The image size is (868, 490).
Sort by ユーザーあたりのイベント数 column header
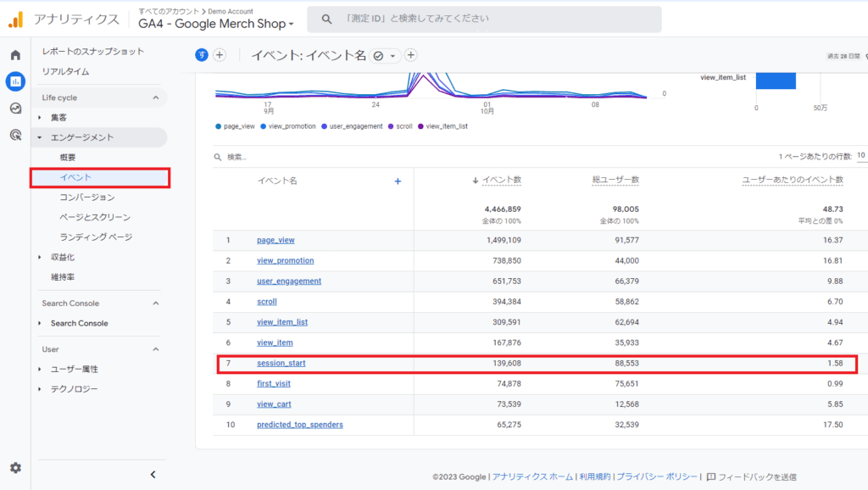(793, 180)
